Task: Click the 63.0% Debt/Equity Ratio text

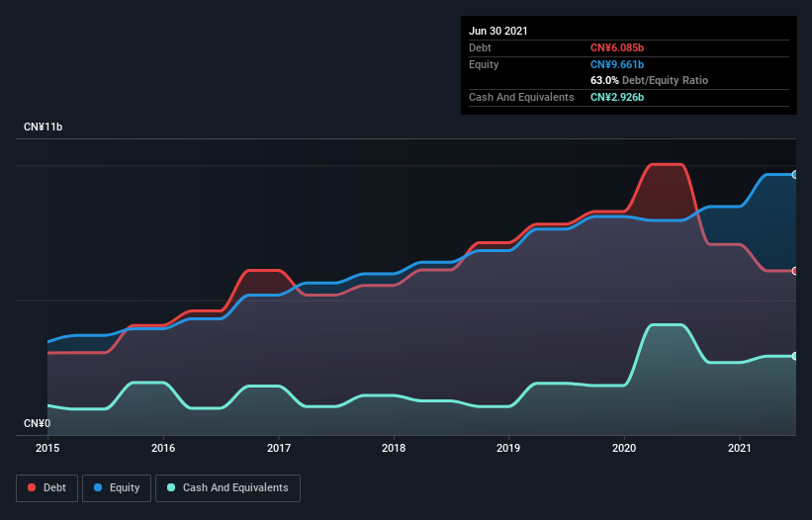Action: [650, 80]
